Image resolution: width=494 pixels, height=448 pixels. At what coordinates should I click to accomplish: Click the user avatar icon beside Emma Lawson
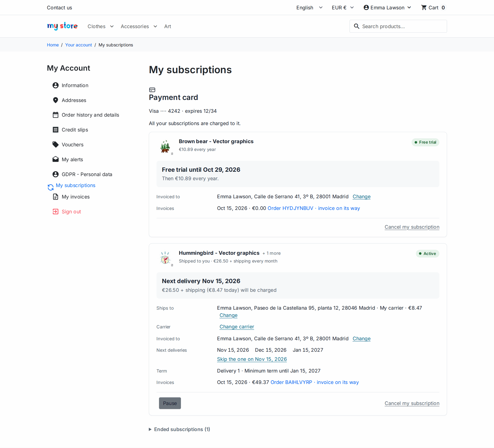pos(366,8)
